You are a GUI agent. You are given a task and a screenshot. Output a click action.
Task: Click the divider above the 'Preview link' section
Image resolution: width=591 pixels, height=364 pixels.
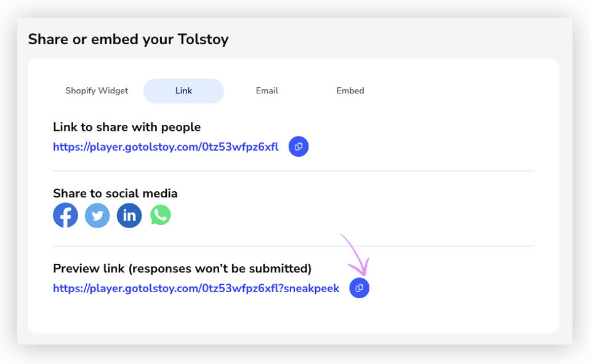(x=294, y=246)
